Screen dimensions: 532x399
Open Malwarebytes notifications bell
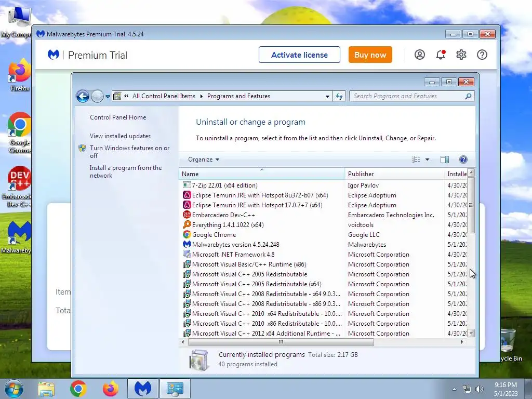pyautogui.click(x=441, y=55)
